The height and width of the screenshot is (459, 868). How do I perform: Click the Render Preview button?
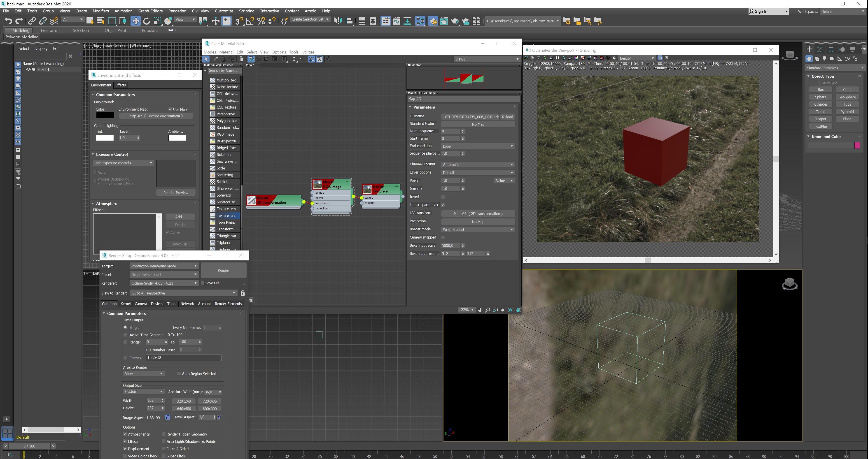pyautogui.click(x=175, y=193)
